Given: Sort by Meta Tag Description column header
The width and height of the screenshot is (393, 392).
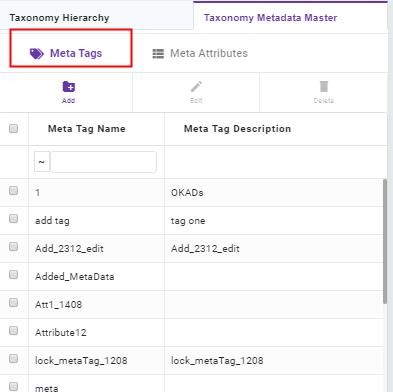Looking at the screenshot, I should coord(237,129).
